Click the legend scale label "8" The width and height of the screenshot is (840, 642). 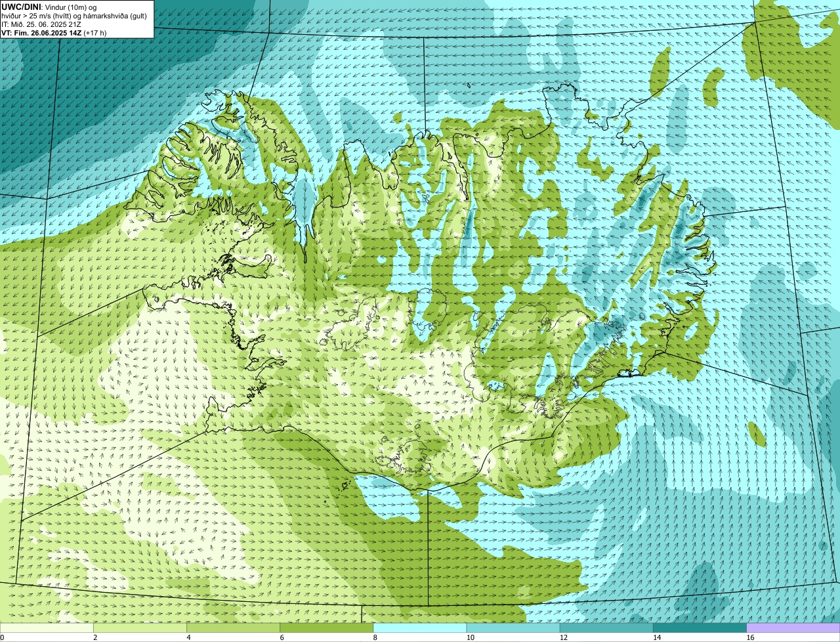tap(375, 637)
